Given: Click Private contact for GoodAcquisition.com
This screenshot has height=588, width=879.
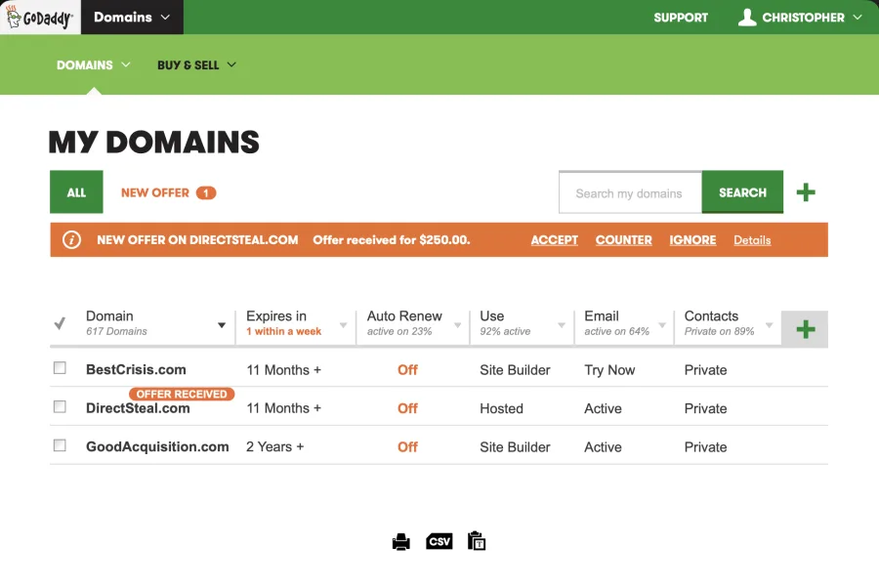Looking at the screenshot, I should 705,447.
